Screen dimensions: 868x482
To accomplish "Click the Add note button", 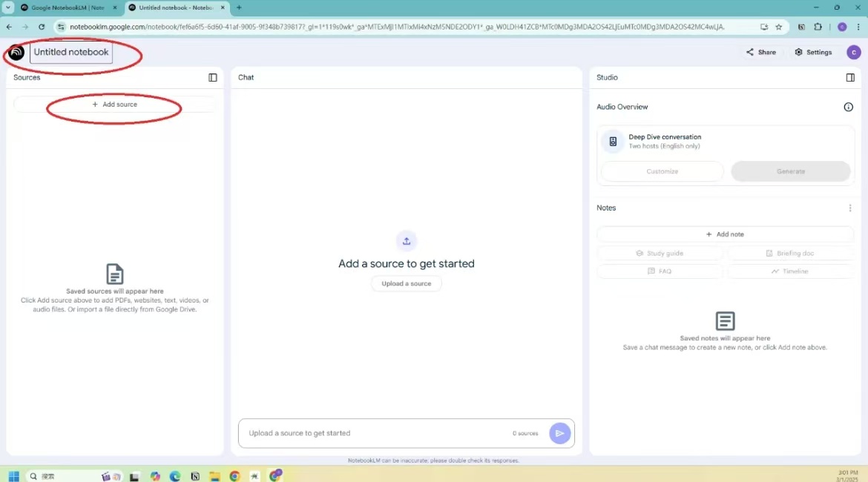I will point(725,234).
